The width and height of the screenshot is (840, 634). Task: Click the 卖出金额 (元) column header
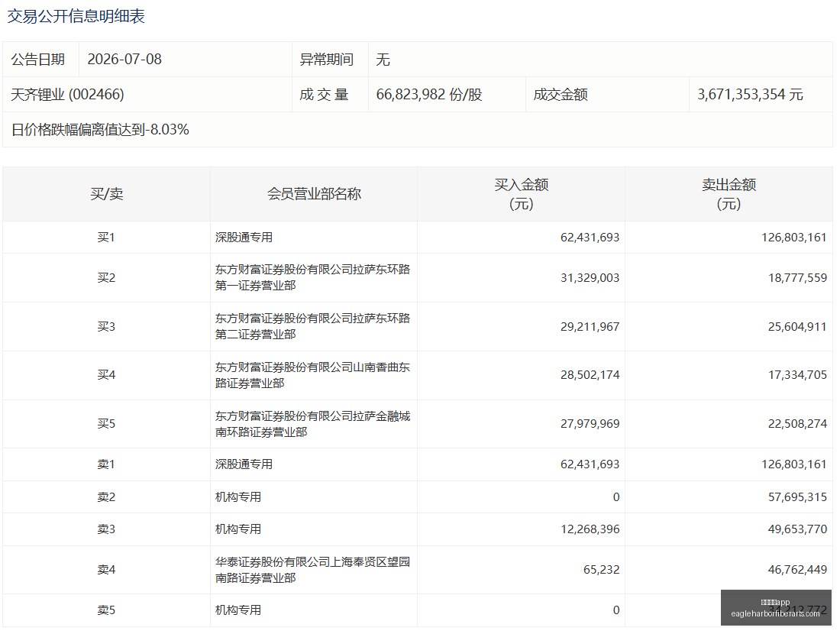click(x=729, y=194)
